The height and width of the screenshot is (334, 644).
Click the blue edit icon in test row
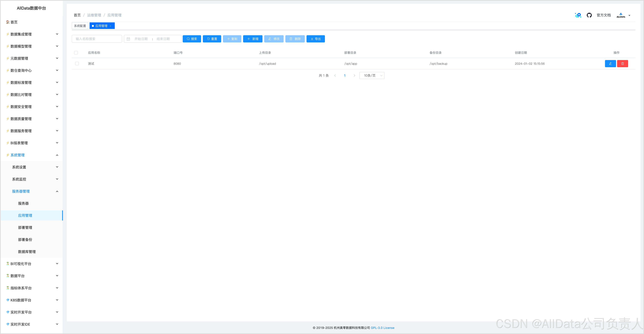610,64
